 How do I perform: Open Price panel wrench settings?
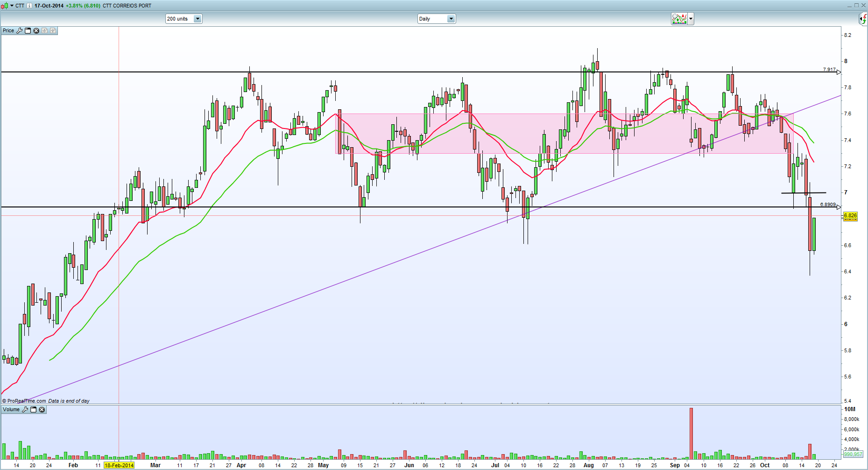tap(20, 30)
